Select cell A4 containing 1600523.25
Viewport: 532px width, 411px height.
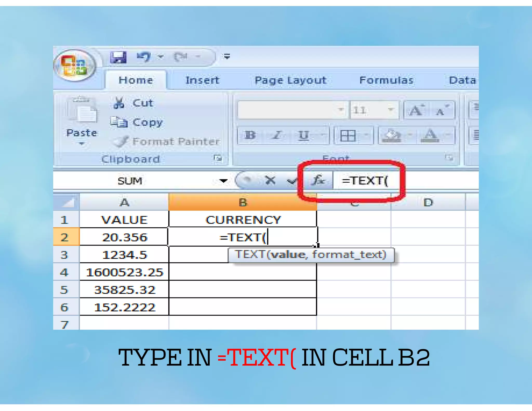(124, 272)
